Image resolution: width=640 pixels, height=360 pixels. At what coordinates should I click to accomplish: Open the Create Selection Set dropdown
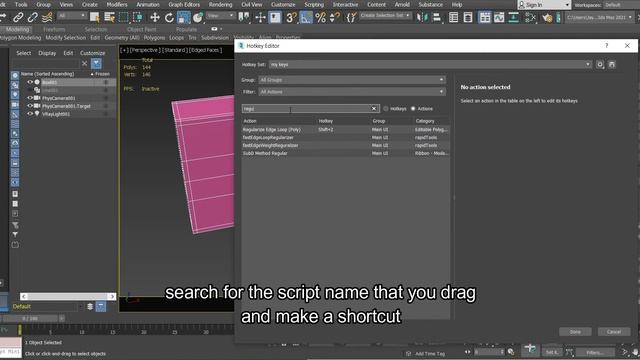(x=385, y=16)
